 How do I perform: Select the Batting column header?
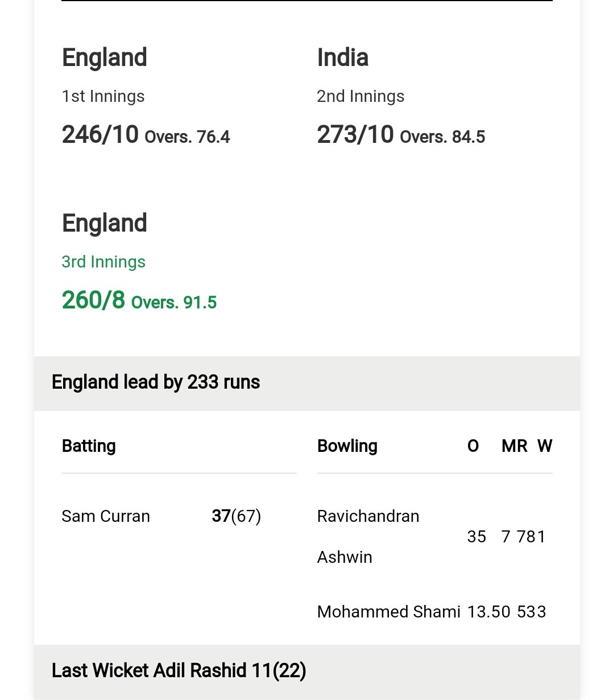click(x=89, y=446)
